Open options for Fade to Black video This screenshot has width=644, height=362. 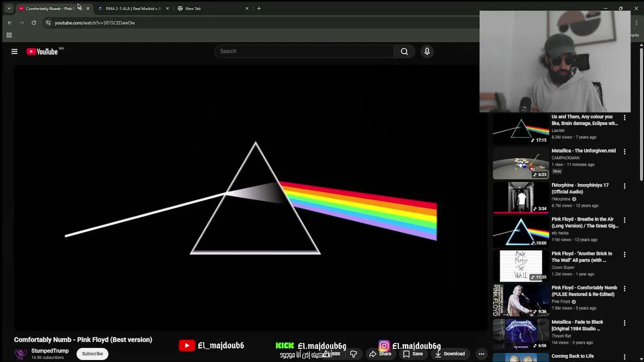tap(624, 323)
